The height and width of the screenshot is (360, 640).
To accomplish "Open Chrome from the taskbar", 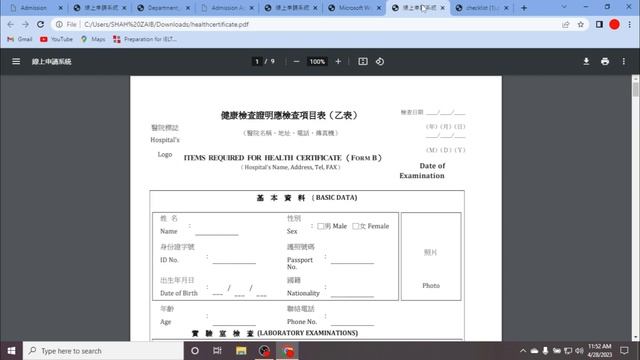I will (288, 351).
